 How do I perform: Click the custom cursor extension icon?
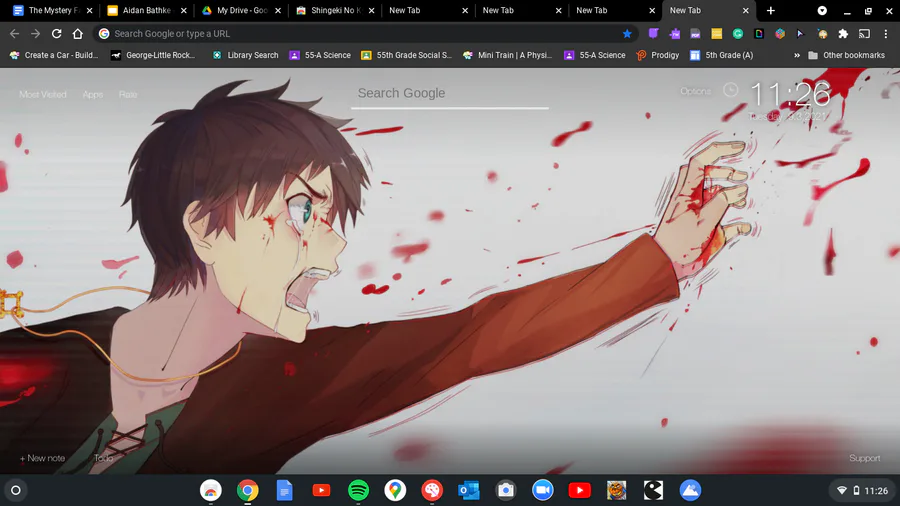tap(800, 34)
